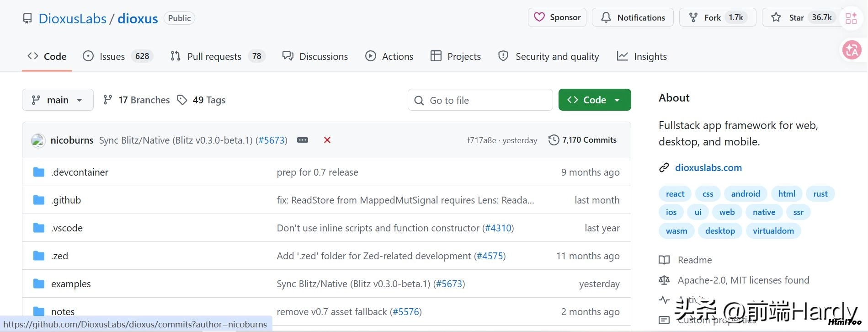Click the repository icon beside DioxusLabs
Screen dimensions: 868x332
tap(27, 18)
